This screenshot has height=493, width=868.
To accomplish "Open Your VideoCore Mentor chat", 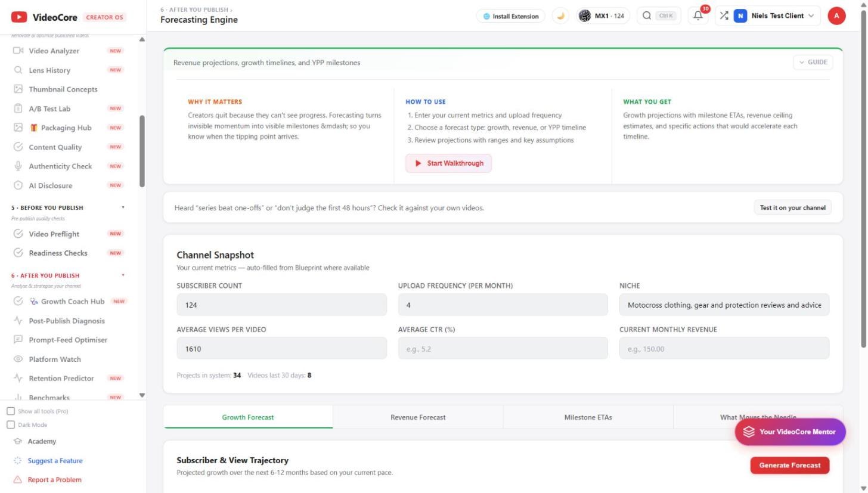I will coord(790,432).
